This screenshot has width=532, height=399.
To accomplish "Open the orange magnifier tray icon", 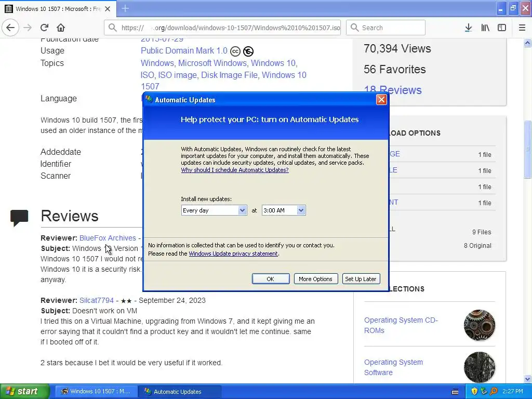I will 494,391.
